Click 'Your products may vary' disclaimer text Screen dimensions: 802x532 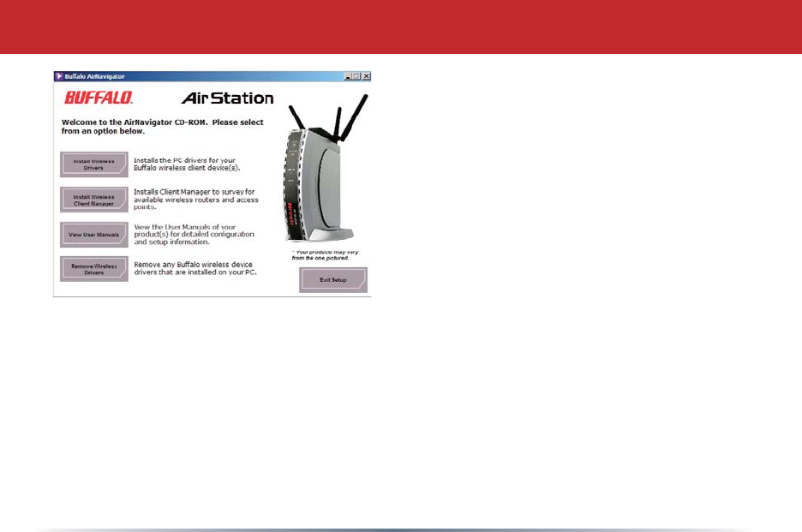(x=326, y=254)
